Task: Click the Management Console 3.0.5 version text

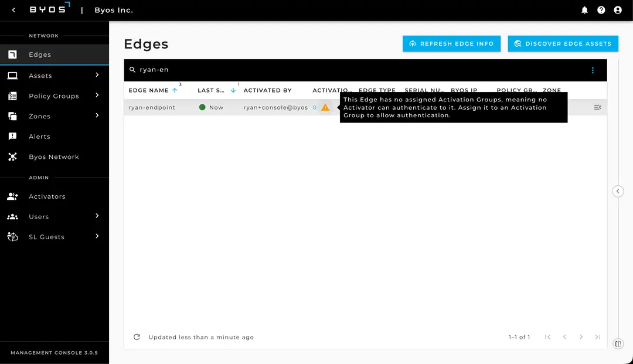Action: click(54, 353)
